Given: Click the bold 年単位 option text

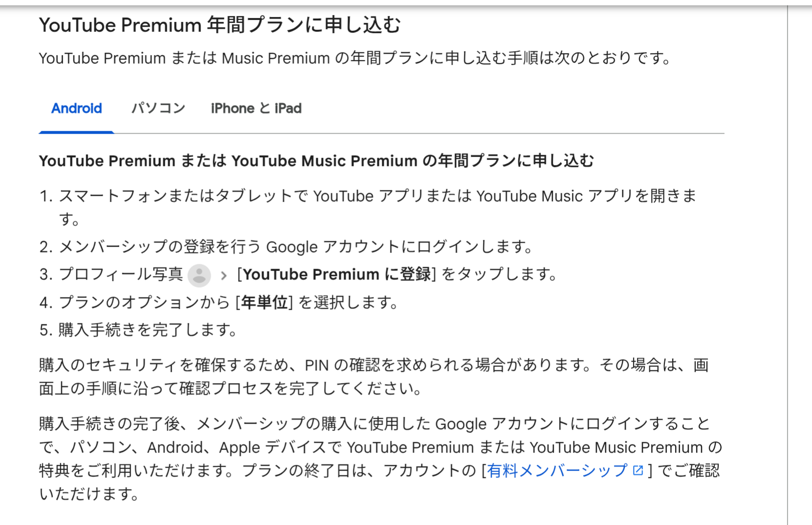Looking at the screenshot, I should 264,302.
